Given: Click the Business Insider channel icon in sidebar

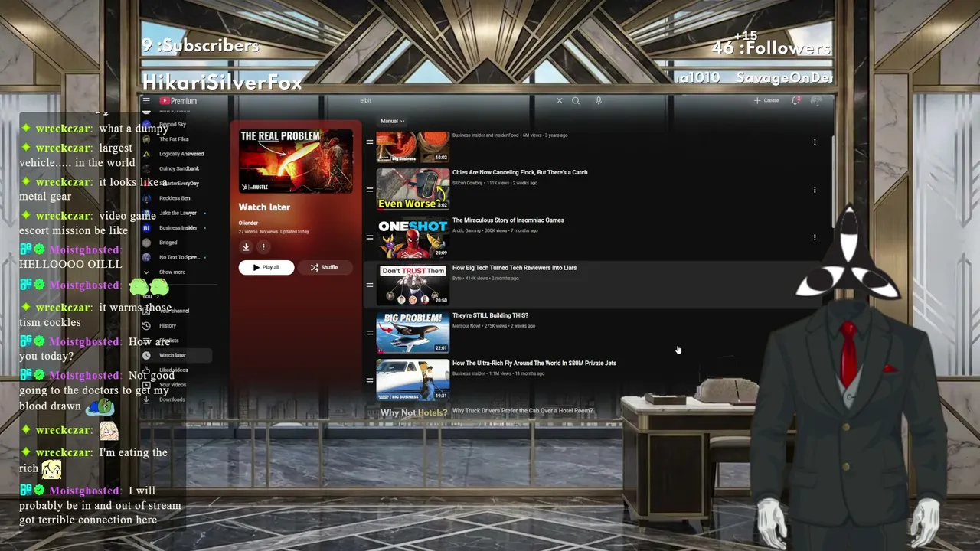Looking at the screenshot, I should [146, 228].
